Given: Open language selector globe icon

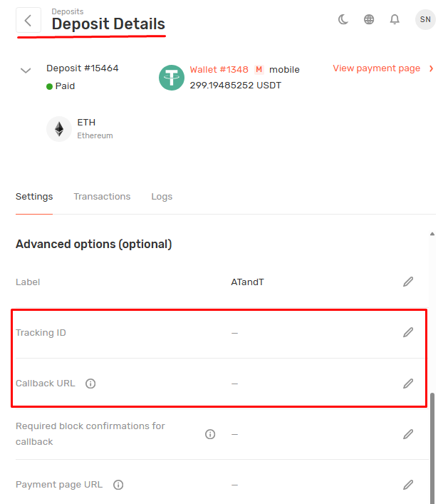Looking at the screenshot, I should click(369, 19).
